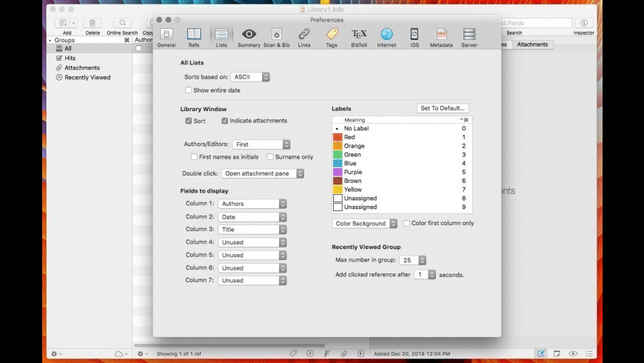Click the Set To Default button
This screenshot has height=363, width=644.
click(443, 108)
